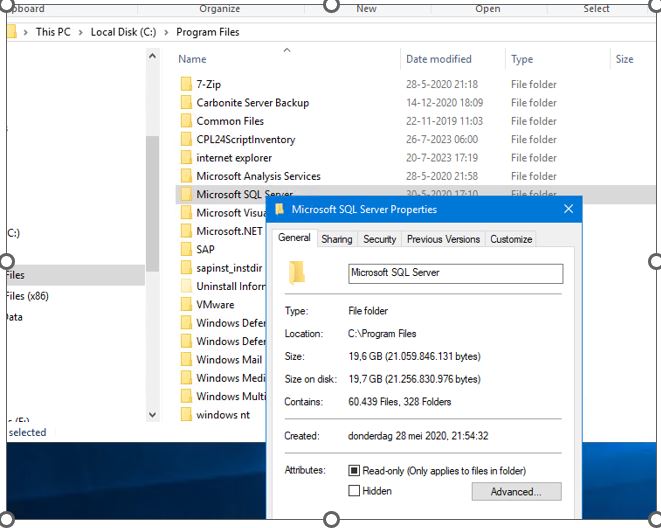Click the Advanced... button
The height and width of the screenshot is (528, 661).
(x=515, y=492)
